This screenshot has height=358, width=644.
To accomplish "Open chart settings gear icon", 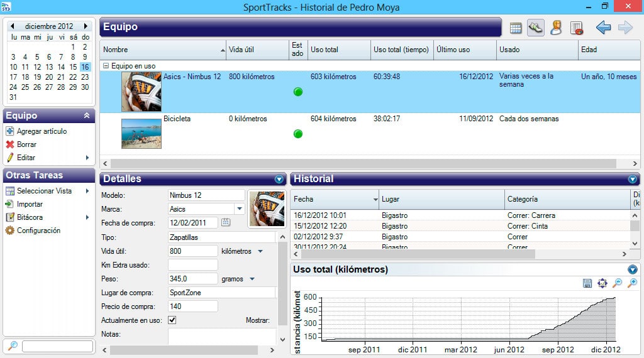I will (602, 283).
